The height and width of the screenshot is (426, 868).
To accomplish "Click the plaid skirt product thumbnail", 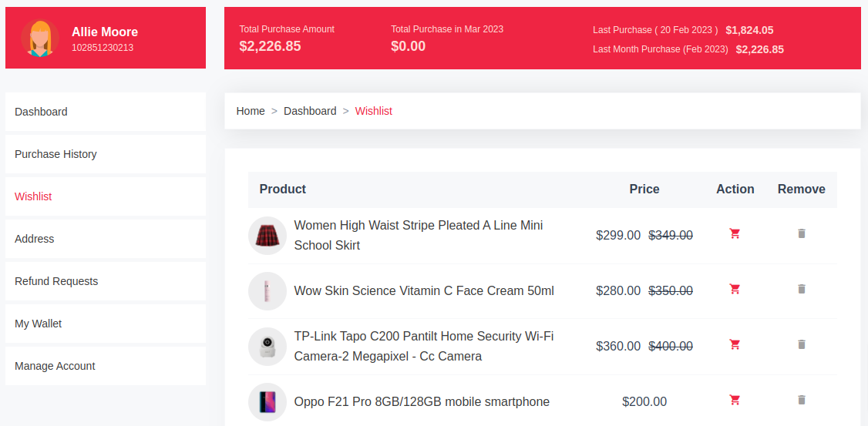I will pyautogui.click(x=267, y=235).
